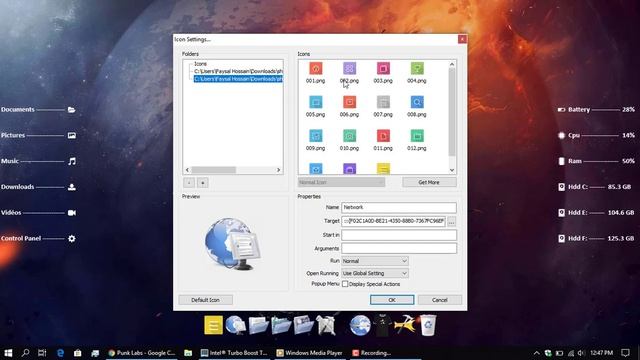Choose the 003.png pink icon
This screenshot has height=360, width=640.
click(x=383, y=69)
